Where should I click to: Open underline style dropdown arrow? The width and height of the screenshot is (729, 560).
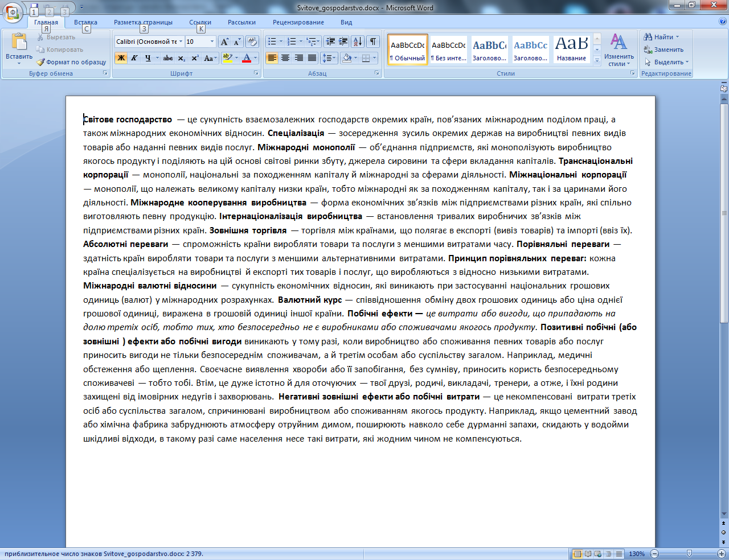(157, 58)
